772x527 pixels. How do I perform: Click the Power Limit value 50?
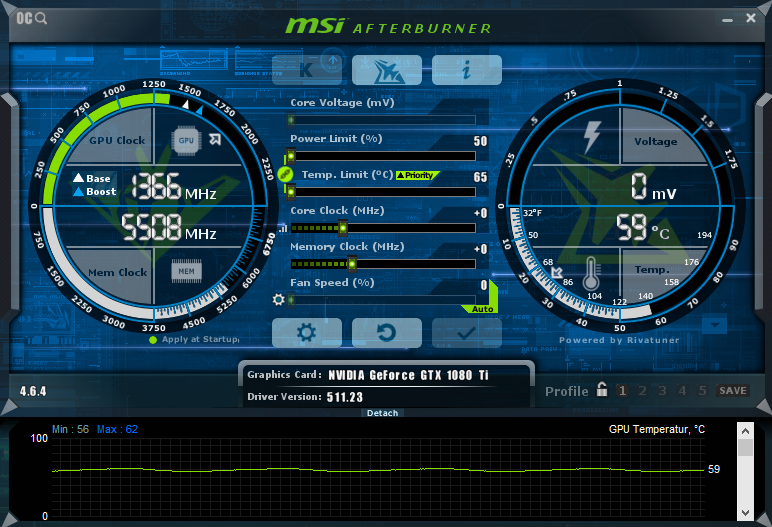click(481, 141)
